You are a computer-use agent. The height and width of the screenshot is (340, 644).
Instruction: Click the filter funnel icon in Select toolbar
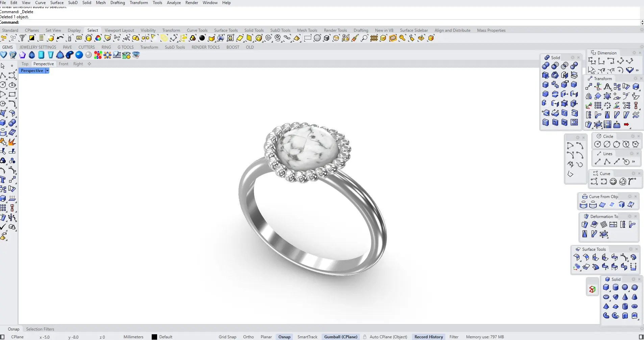22,38
